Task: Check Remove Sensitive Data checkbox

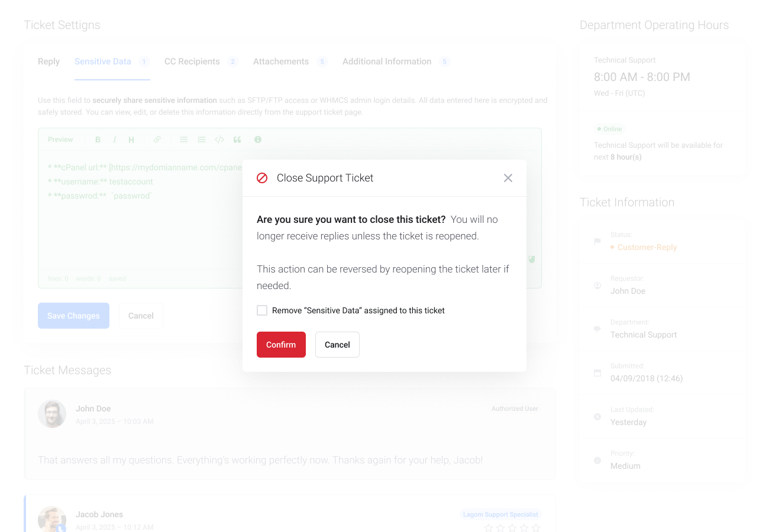Action: click(x=262, y=310)
